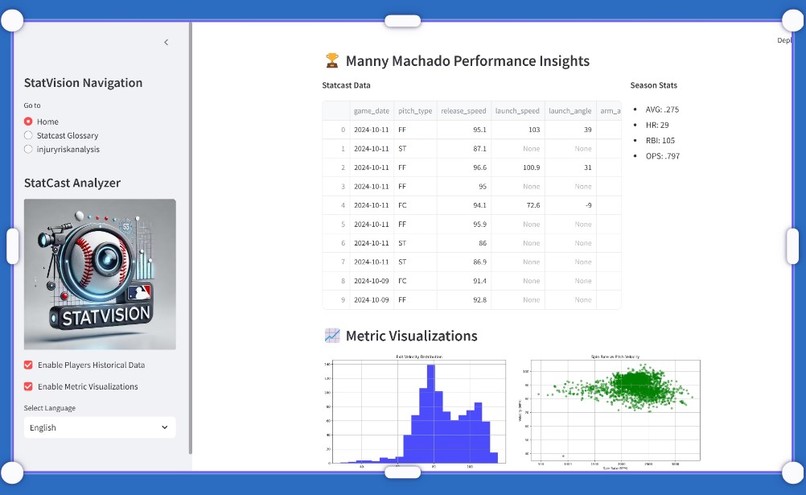Select launch_angle cell -9
Viewport: 806px width, 495px height.
click(571, 205)
